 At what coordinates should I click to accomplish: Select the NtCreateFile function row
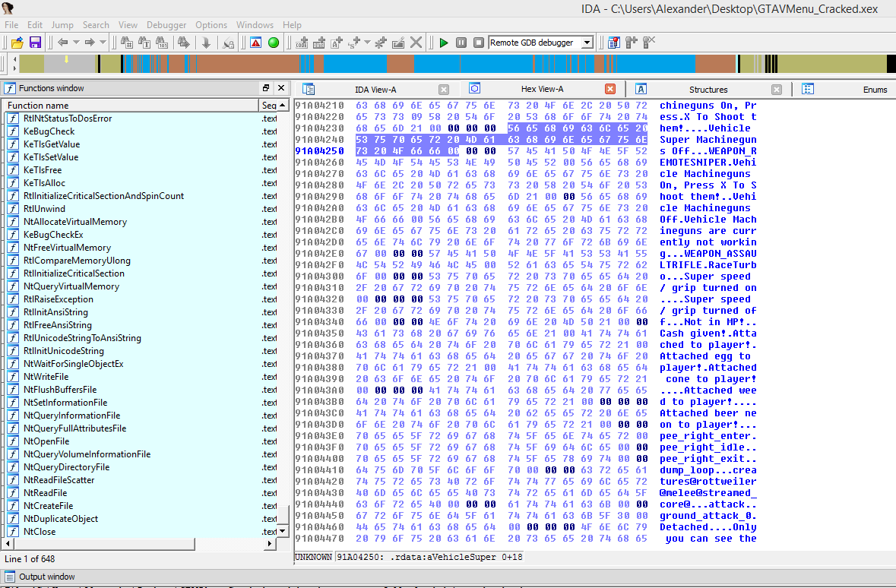131,506
